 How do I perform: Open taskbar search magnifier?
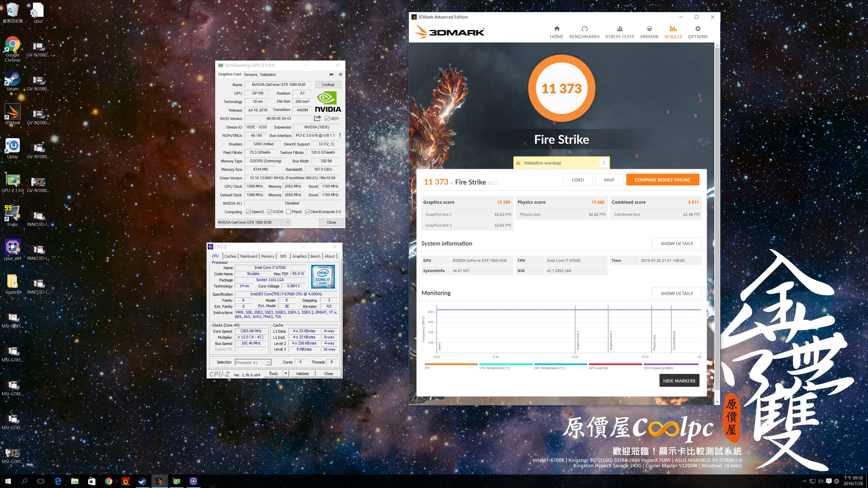(24, 481)
